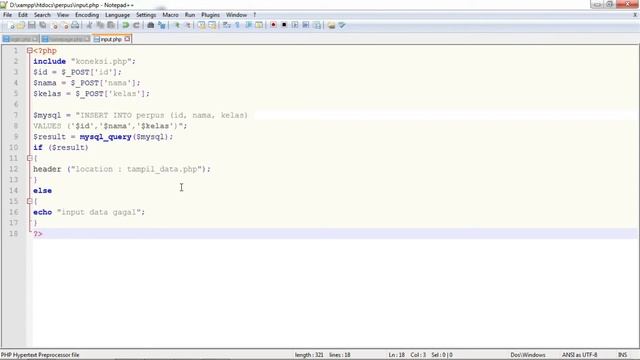Save the current file with the floppy icon
This screenshot has height=360, width=640.
pyautogui.click(x=31, y=25)
